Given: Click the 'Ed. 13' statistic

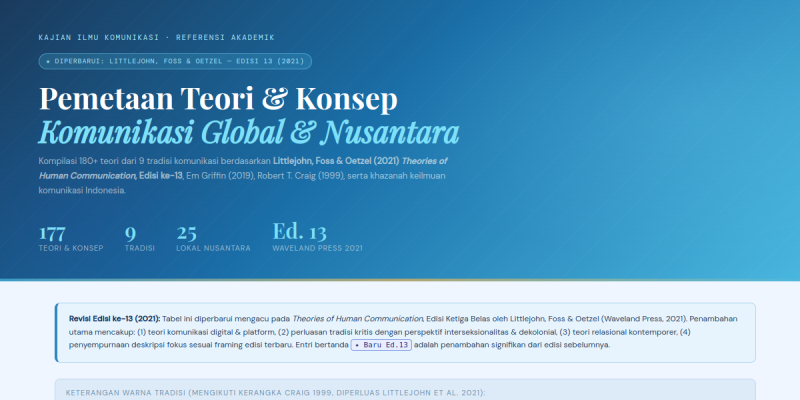Looking at the screenshot, I should pos(299,231).
